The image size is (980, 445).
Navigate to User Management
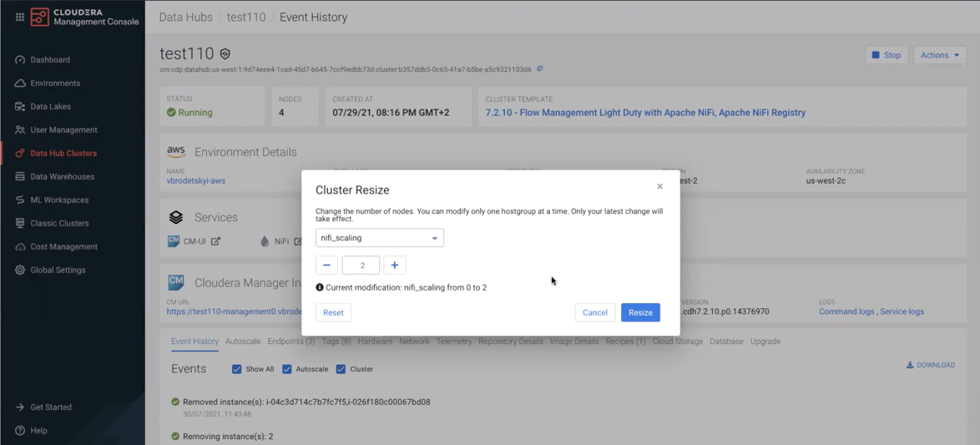(x=63, y=130)
